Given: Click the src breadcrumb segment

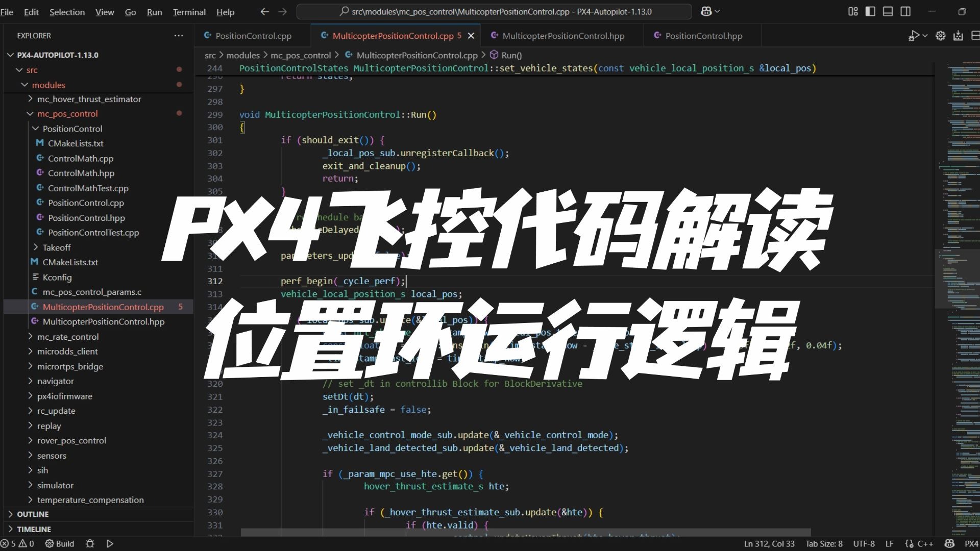Looking at the screenshot, I should pyautogui.click(x=210, y=55).
